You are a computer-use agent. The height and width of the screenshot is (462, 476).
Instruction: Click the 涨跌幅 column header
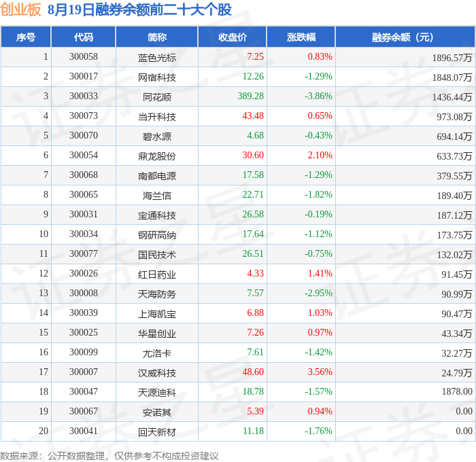coord(301,37)
